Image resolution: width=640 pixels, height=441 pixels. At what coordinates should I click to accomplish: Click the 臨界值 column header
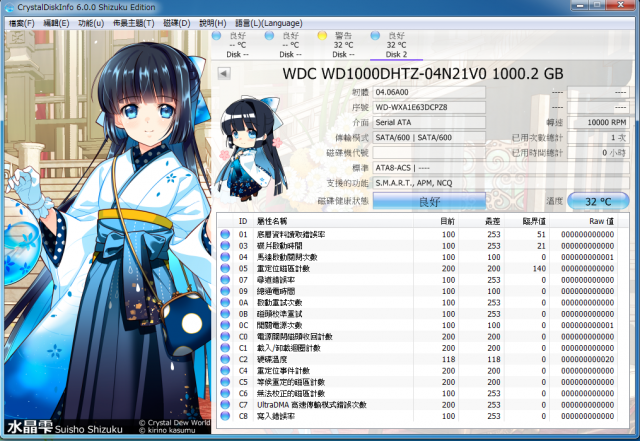(527, 221)
